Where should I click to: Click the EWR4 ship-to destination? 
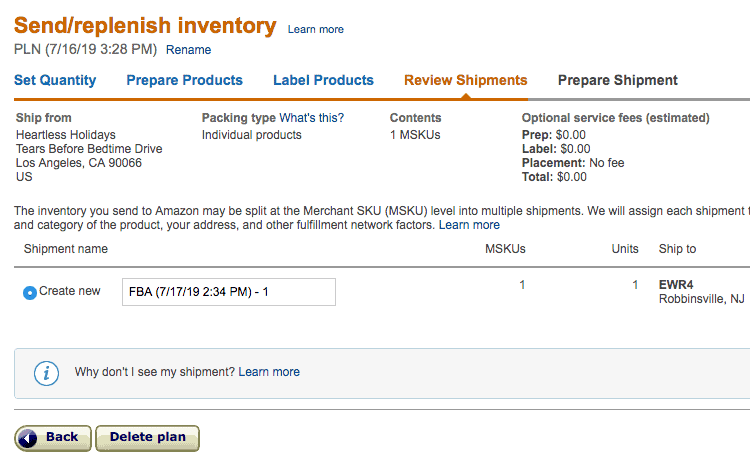coord(676,285)
